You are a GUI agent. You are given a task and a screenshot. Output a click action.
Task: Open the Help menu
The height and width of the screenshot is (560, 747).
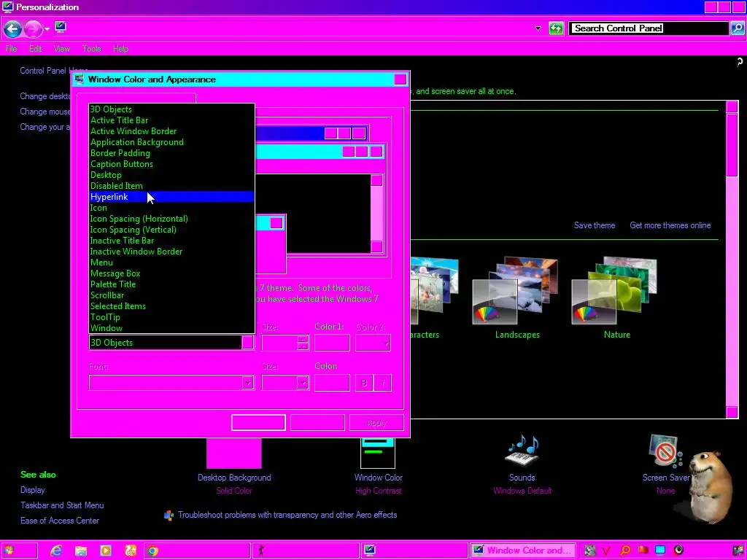tap(120, 49)
